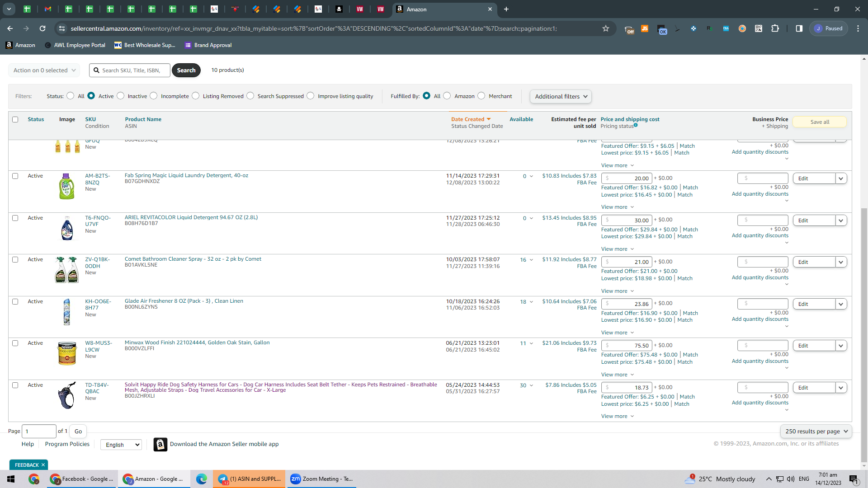Select Improve listing quality filter

[310, 96]
